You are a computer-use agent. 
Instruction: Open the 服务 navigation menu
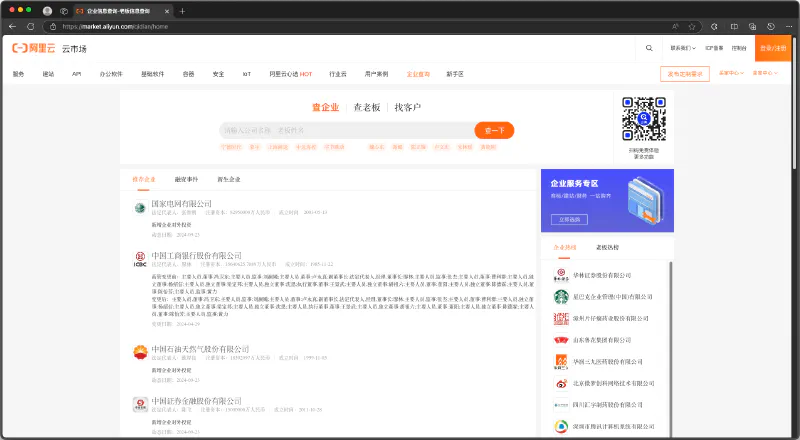[18, 74]
